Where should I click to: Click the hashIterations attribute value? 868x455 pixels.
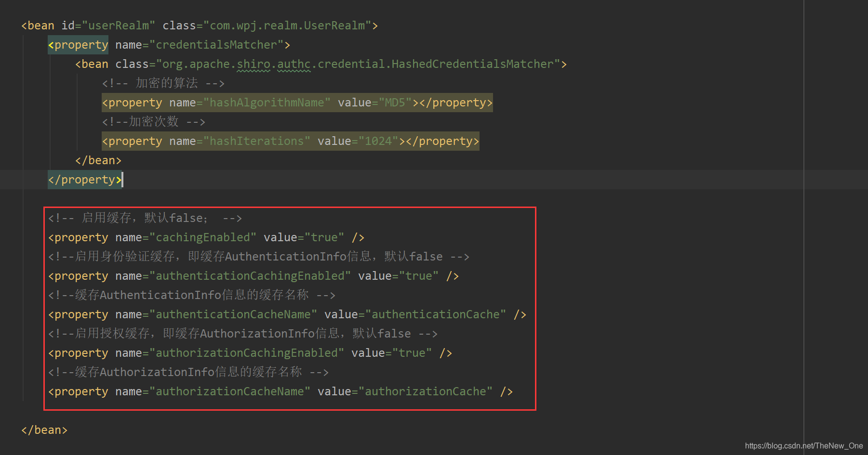[257, 141]
